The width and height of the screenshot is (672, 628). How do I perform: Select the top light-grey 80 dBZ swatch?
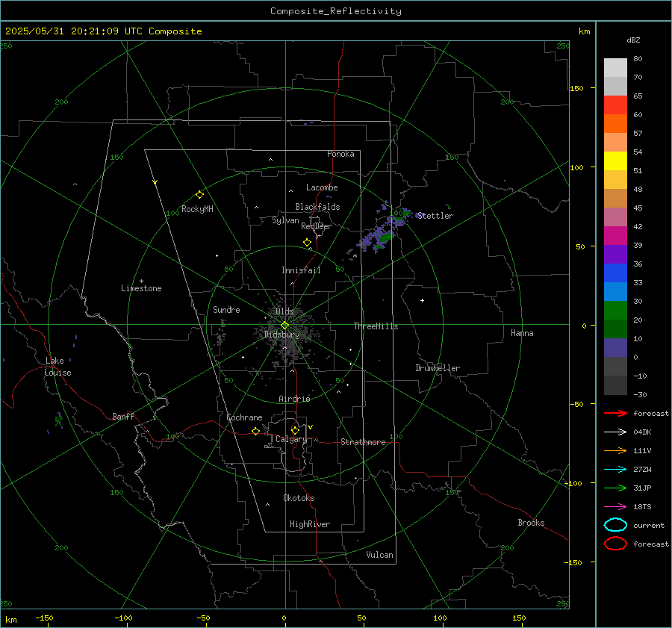(x=615, y=68)
